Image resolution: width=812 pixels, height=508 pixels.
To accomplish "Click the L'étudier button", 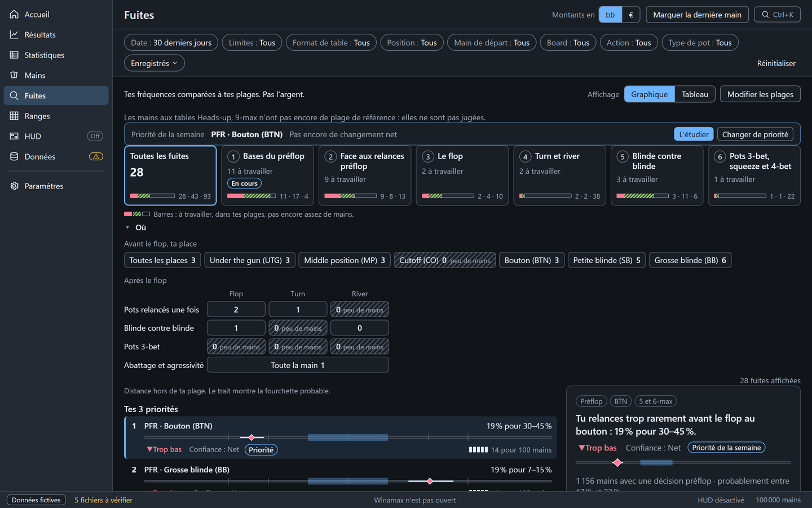I will 694,134.
